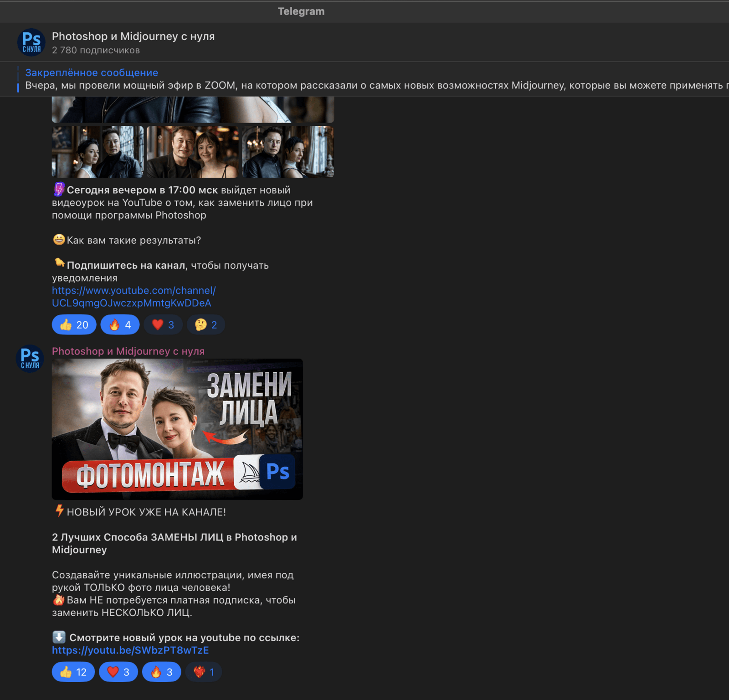
Task: Toggle the heart reaction with count 3 on first post
Action: tap(163, 324)
